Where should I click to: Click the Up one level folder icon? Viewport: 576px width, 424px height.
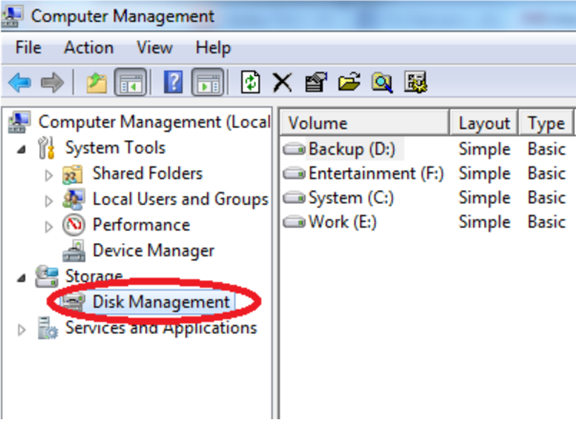point(97,83)
